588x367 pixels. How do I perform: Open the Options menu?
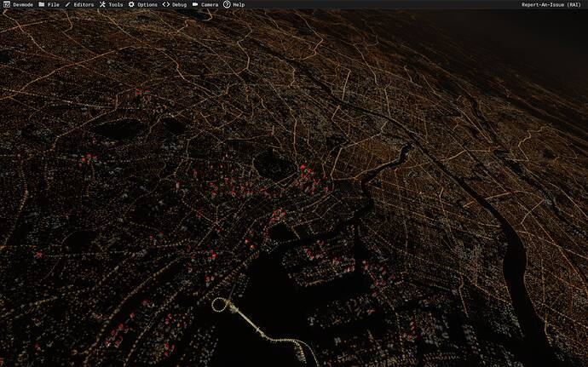pos(142,5)
